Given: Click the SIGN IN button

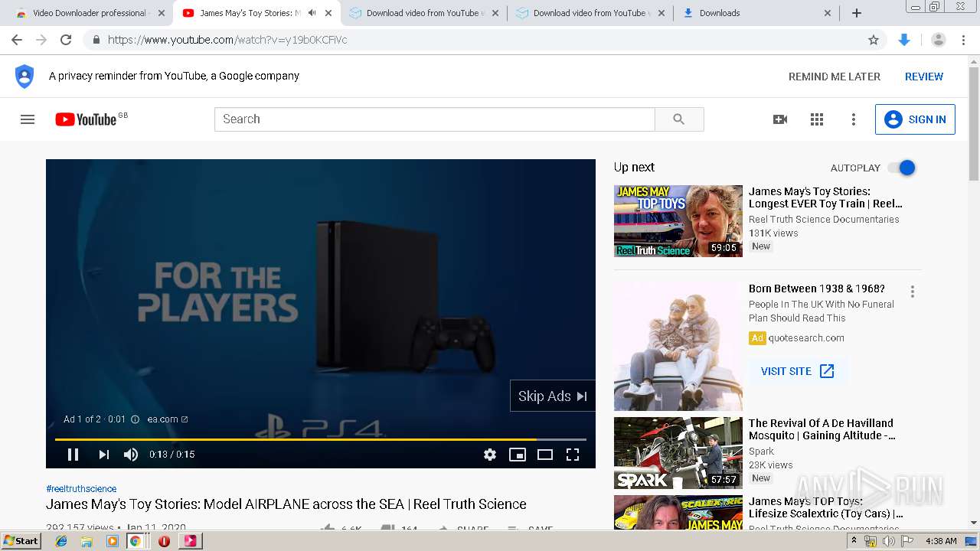Looking at the screenshot, I should click(x=915, y=119).
